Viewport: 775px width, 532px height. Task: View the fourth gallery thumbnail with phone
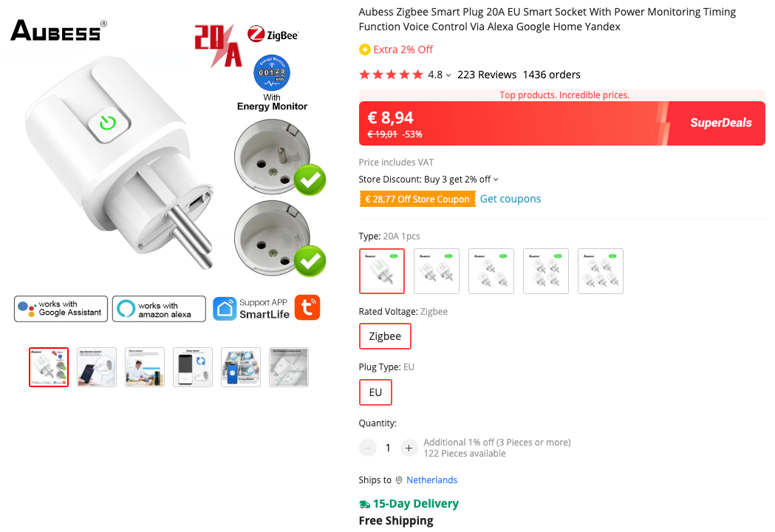tap(193, 367)
